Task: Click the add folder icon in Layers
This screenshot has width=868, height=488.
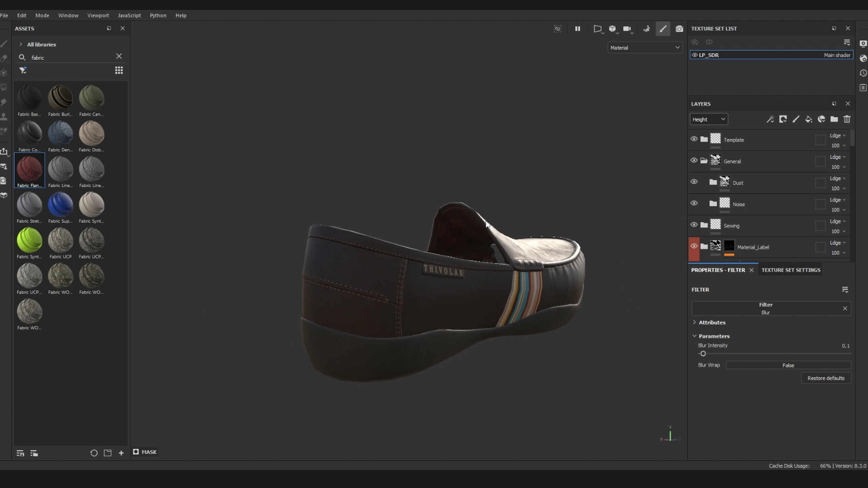Action: click(x=834, y=119)
